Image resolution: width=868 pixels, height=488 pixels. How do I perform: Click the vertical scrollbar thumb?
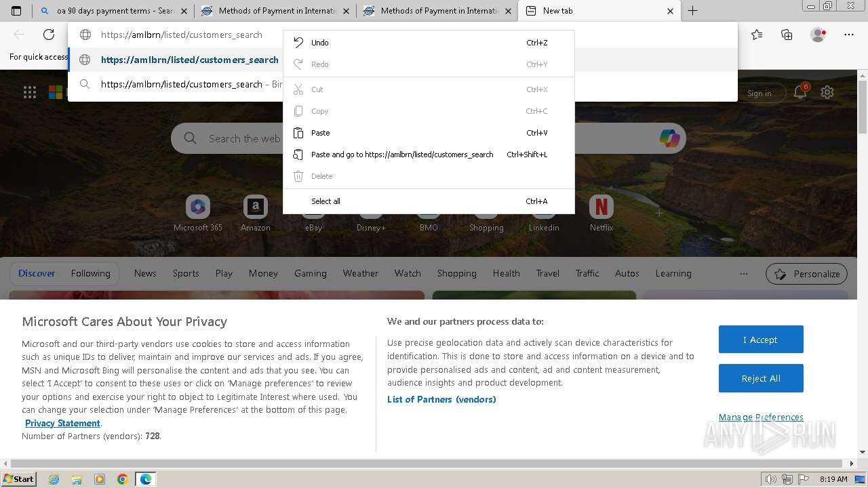click(863, 106)
